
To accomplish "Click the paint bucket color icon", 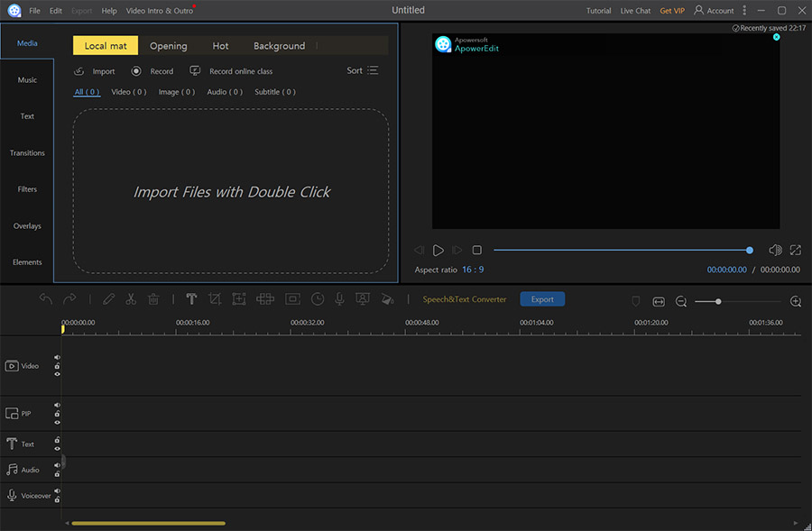I will (387, 299).
